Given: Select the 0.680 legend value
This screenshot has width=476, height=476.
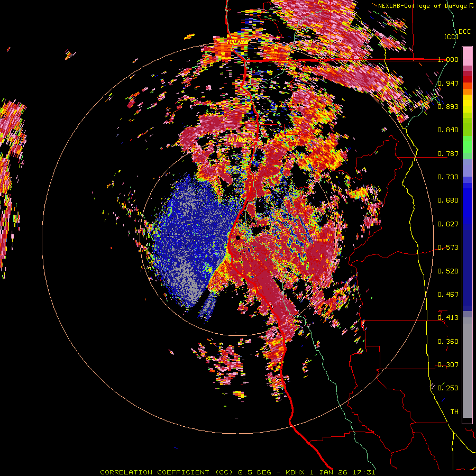Looking at the screenshot, I should click(x=448, y=200).
